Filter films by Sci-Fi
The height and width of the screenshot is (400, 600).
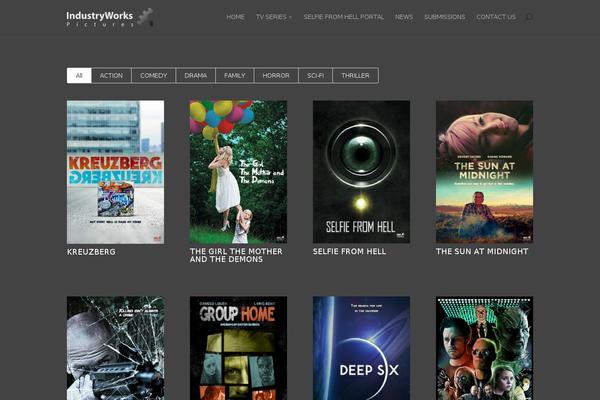click(x=315, y=75)
